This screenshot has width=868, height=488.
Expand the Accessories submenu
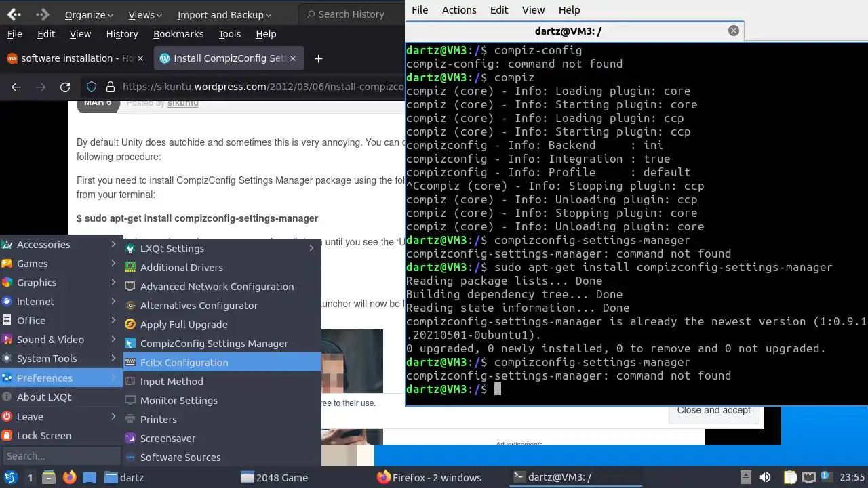click(x=61, y=245)
